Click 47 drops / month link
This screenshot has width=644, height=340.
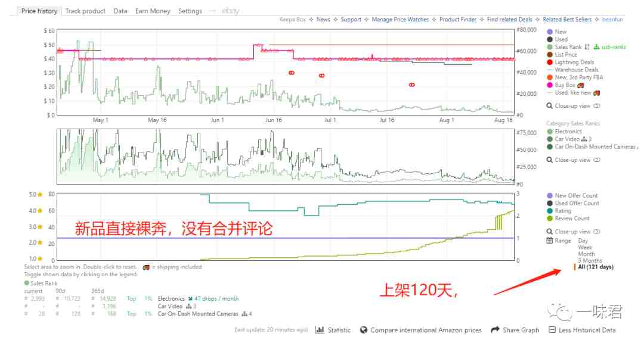pos(216,298)
